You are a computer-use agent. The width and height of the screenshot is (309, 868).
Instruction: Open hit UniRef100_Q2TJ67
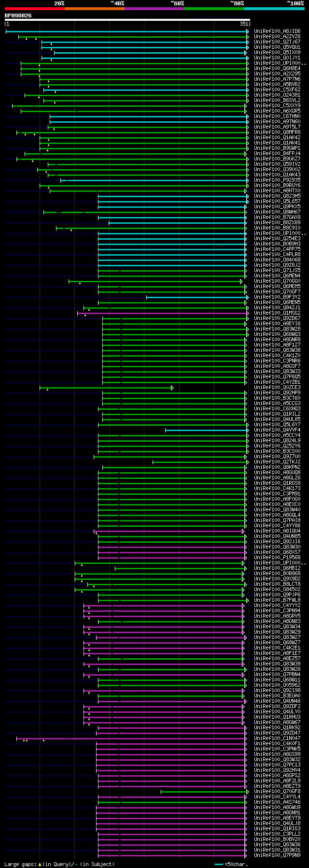(x=277, y=42)
